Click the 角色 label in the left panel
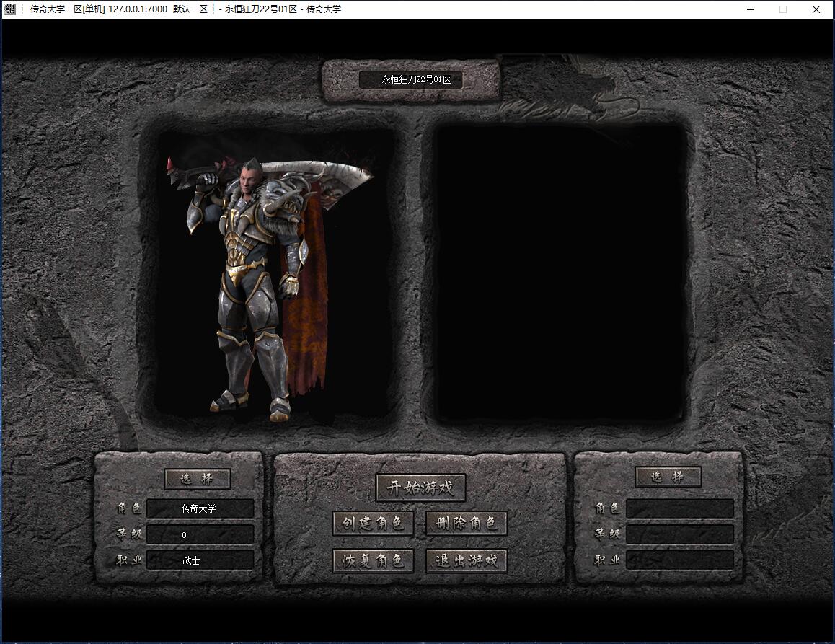835x644 pixels. [129, 508]
